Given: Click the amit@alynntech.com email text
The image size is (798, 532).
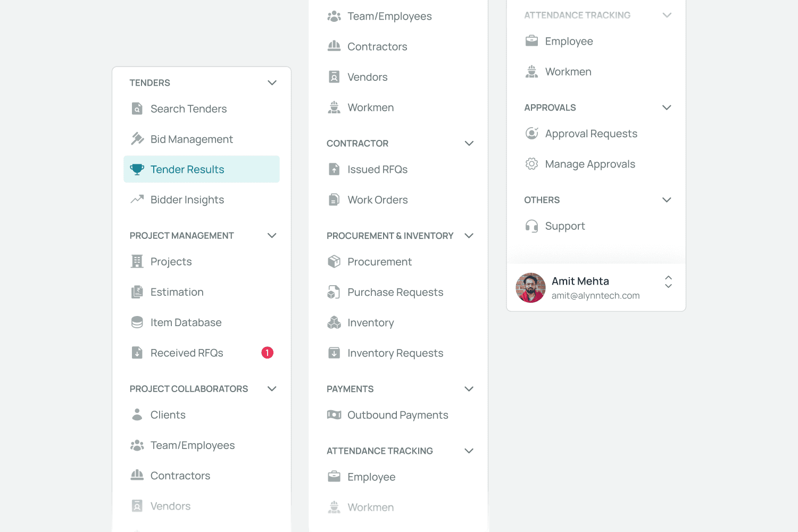Looking at the screenshot, I should click(x=595, y=295).
